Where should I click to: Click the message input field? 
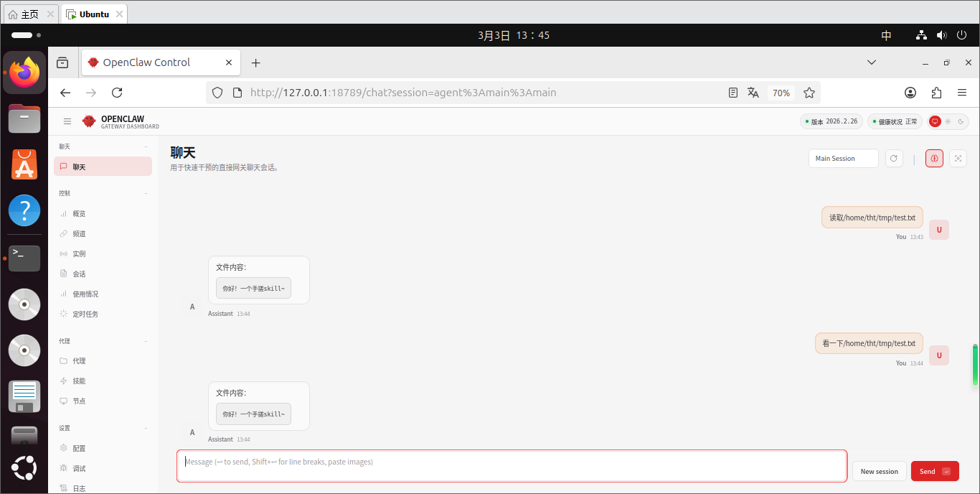pos(511,465)
